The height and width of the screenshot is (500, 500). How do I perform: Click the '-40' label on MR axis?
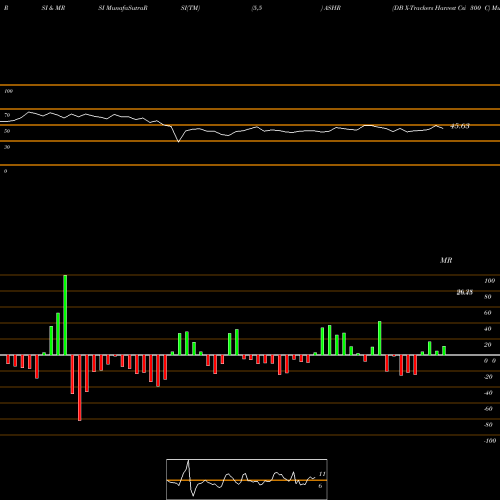coord(488,393)
